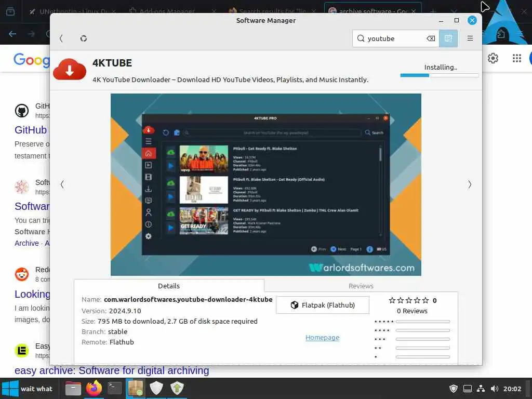The height and width of the screenshot is (399, 532).
Task: Click the 0 Reviews text
Action: pyautogui.click(x=412, y=311)
